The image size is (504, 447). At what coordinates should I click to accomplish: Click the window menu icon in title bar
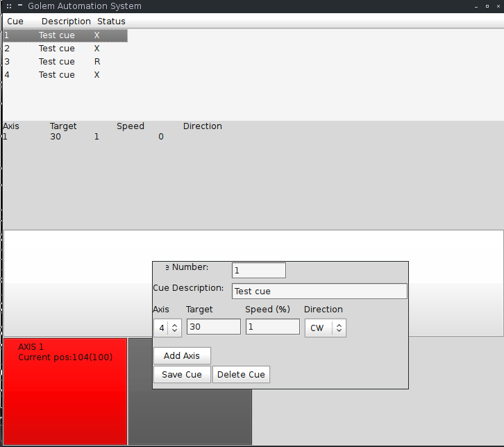pyautogui.click(x=10, y=6)
